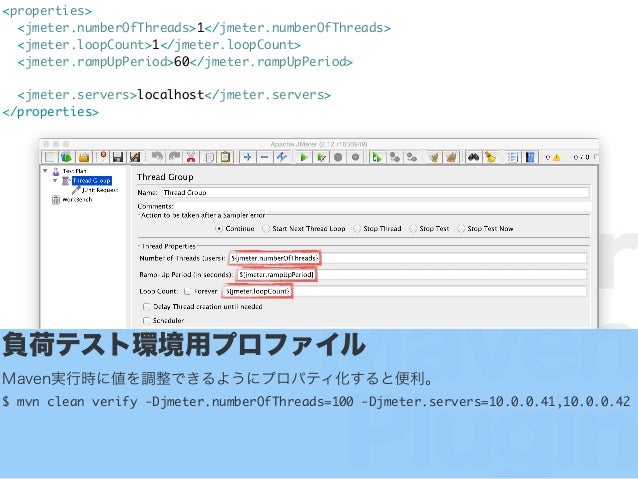Viewport: 638px width, 479px height.
Task: Select the Stop Test radio button
Action: tap(413, 229)
